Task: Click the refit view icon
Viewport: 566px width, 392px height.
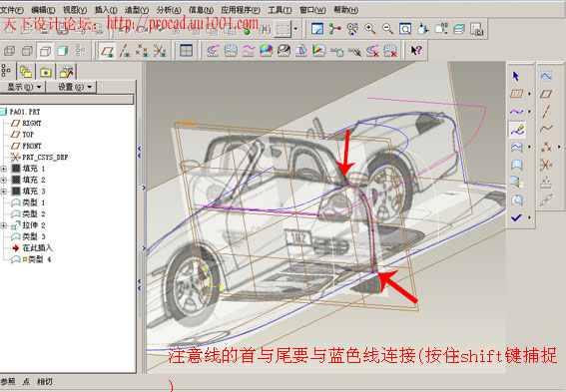Action: pos(405,29)
